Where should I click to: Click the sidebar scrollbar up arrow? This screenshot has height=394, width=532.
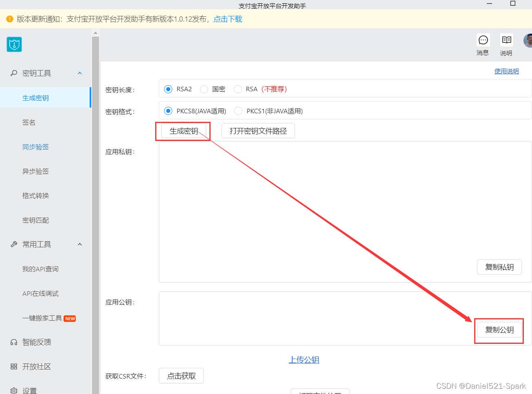[x=95, y=33]
